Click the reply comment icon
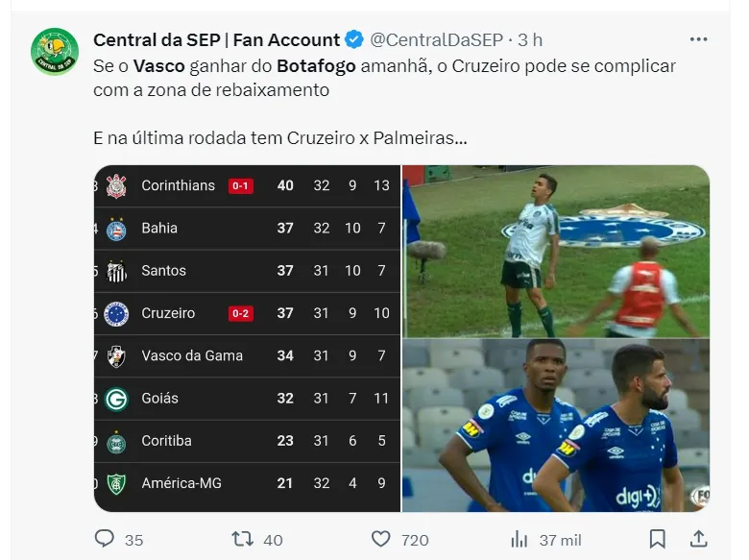The image size is (749, 560). point(105,539)
